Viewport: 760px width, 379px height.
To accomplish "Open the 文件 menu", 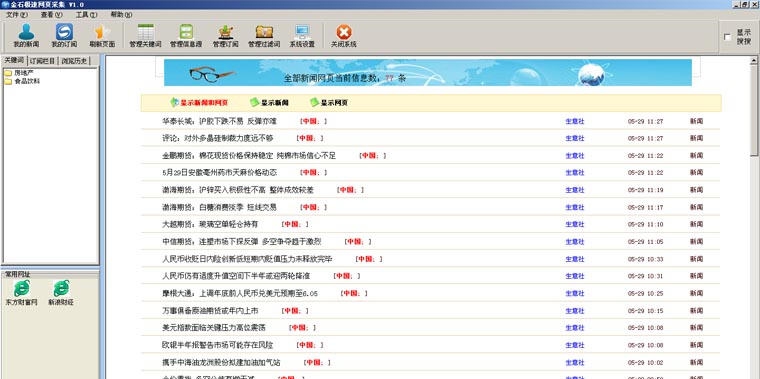I will pyautogui.click(x=16, y=15).
